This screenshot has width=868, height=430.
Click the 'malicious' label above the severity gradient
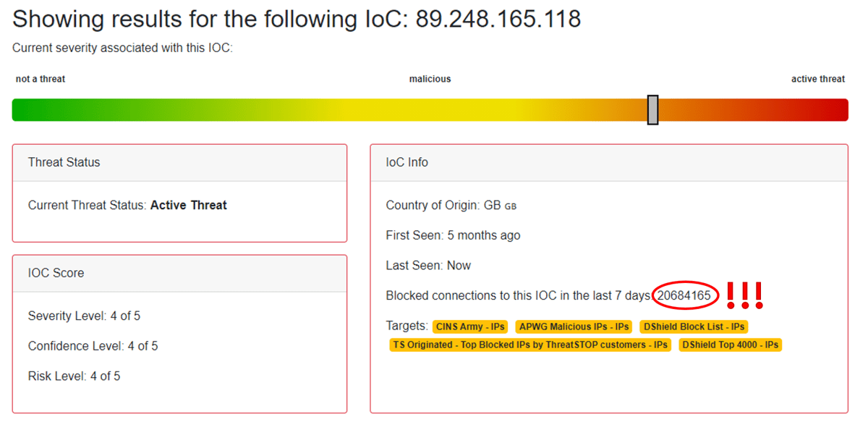point(430,78)
